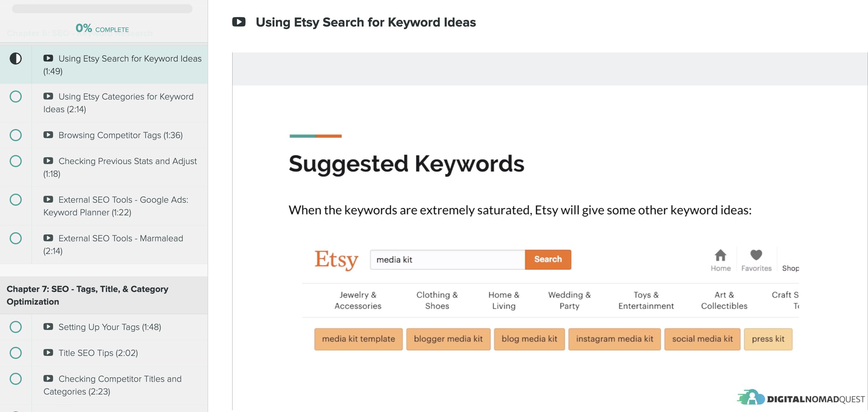The image size is (868, 412).
Task: Mark Google Ads Keyword Planner completion circle
Action: 15,200
